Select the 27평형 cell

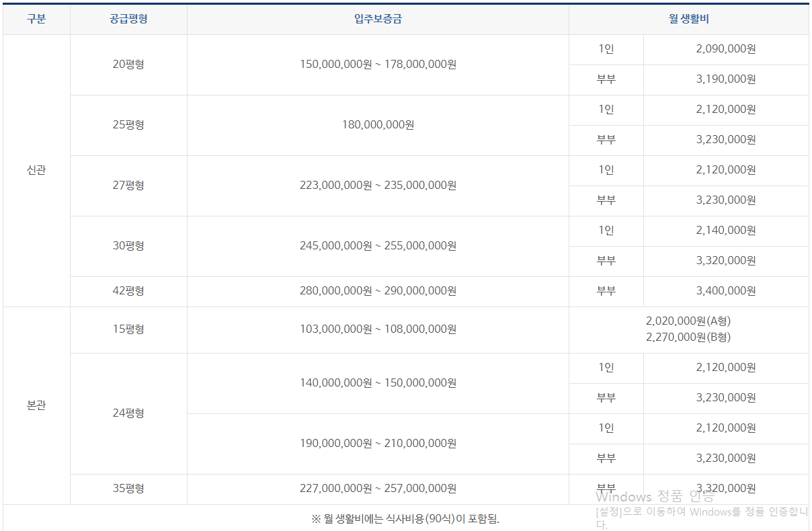point(128,186)
